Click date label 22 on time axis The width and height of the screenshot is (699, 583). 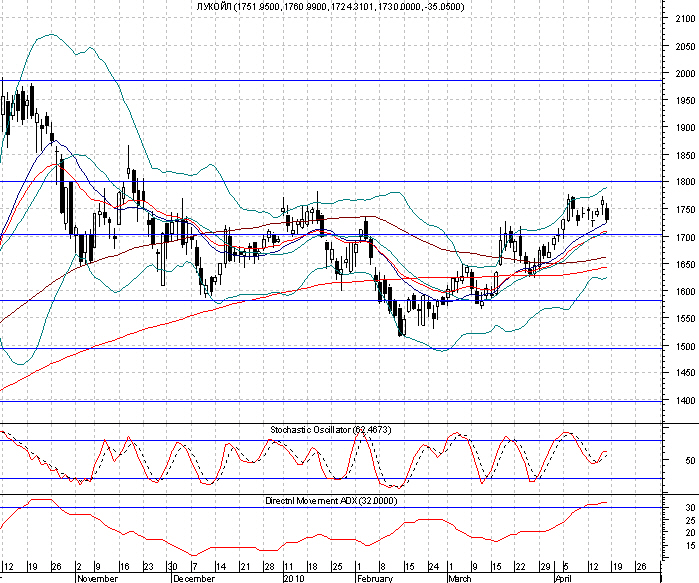pyautogui.click(x=520, y=567)
